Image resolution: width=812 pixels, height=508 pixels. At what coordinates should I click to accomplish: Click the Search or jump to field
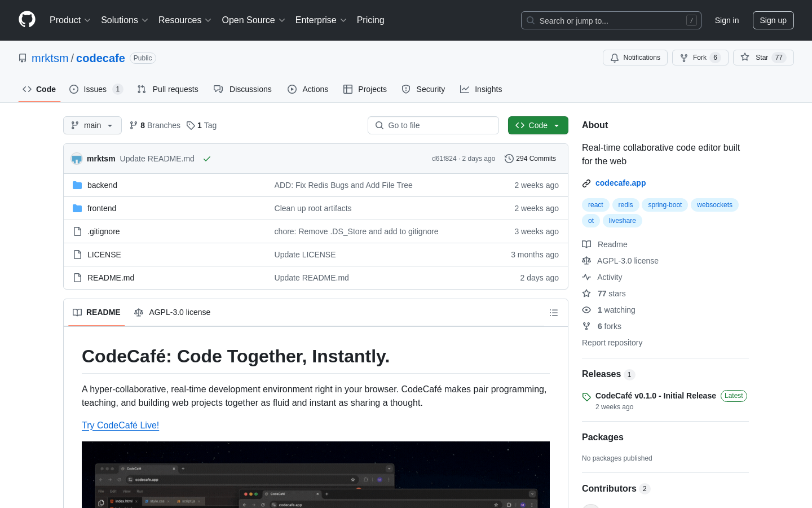click(611, 20)
